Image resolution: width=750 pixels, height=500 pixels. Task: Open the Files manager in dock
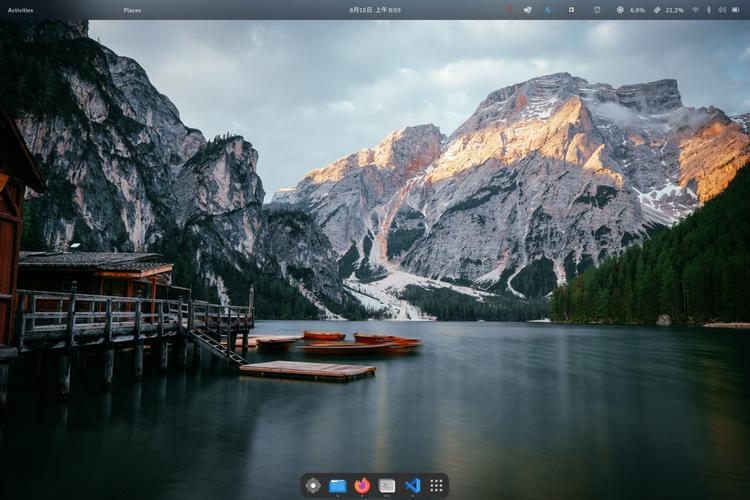pyautogui.click(x=338, y=485)
